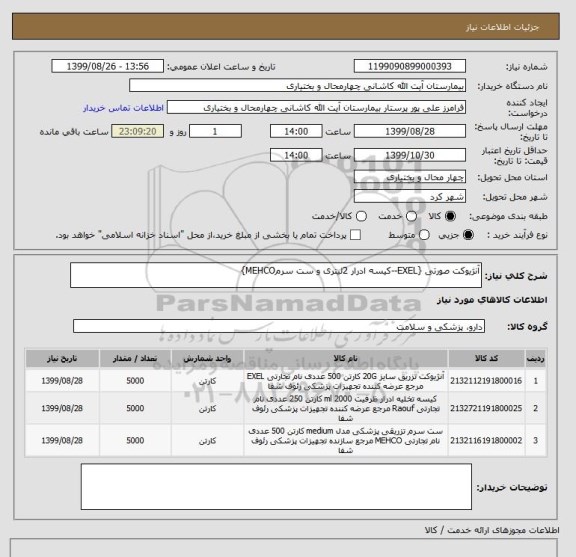
Task: Click the buyer organization name field
Action: click(x=298, y=86)
